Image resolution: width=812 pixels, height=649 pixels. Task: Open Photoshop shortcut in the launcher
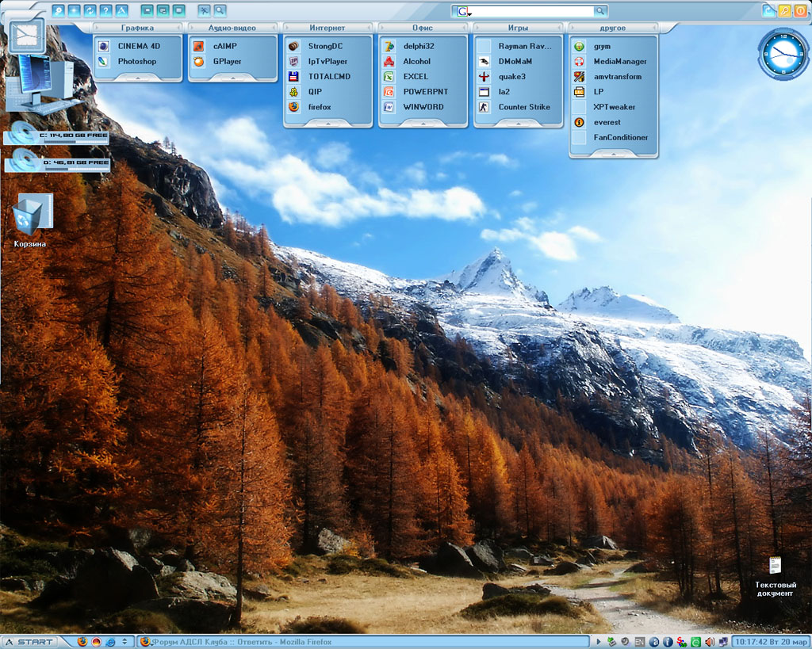coord(136,61)
